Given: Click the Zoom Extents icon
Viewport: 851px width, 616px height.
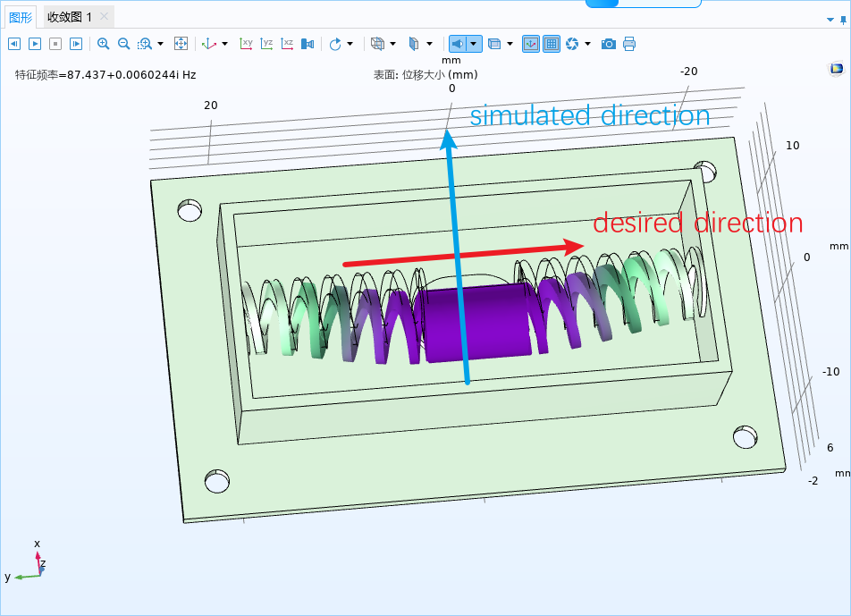Looking at the screenshot, I should coord(181,44).
